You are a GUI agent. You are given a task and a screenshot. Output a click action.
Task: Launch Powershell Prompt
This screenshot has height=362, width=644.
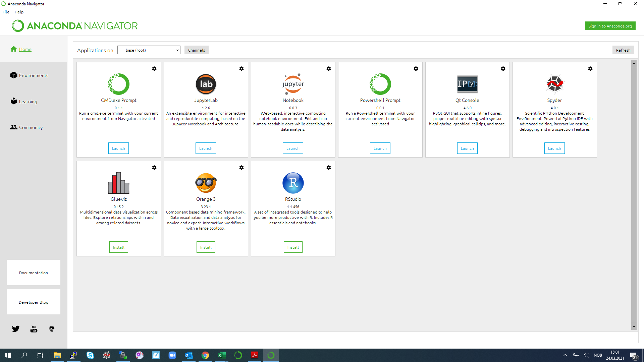(x=380, y=148)
